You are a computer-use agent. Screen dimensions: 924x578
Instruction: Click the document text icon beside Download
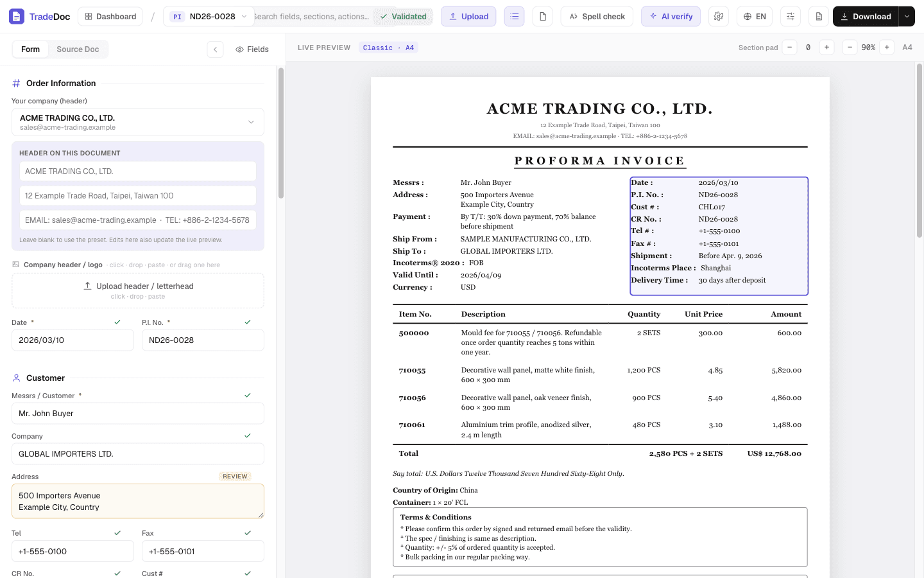click(819, 17)
